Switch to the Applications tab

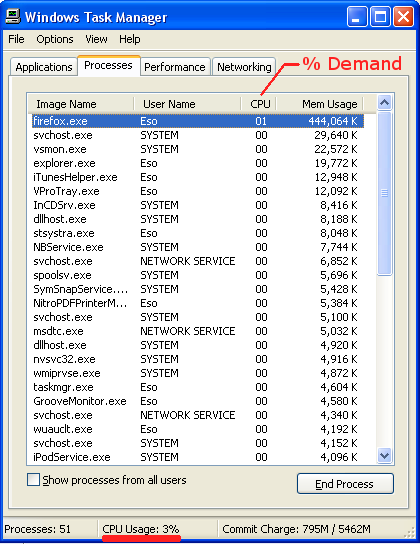[44, 67]
